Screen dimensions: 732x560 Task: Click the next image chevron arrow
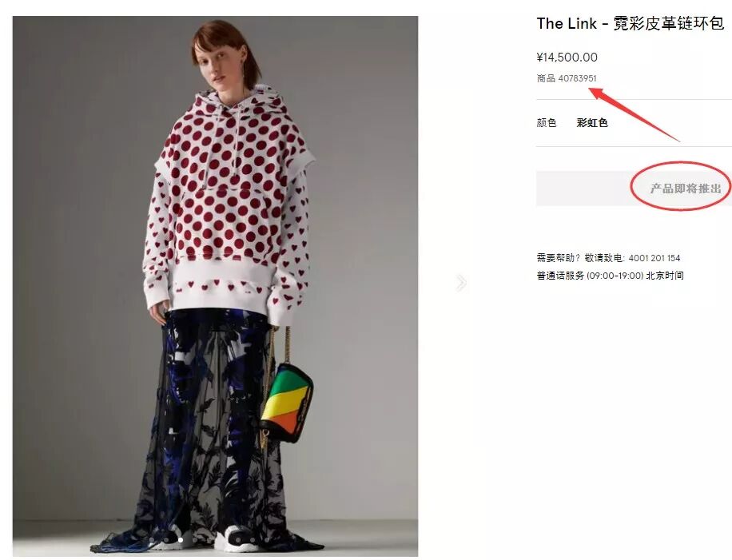(x=461, y=283)
